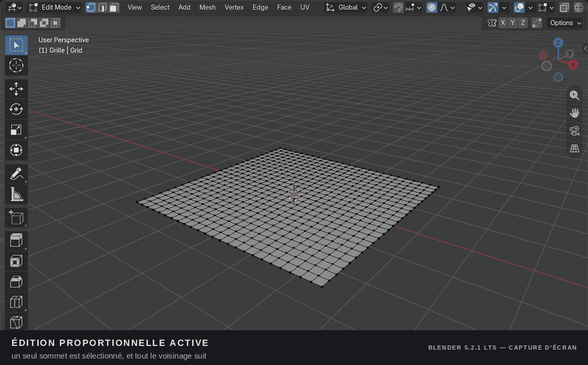Screen dimensions: 588x365
Task: Activate the Rotate tool
Action: point(16,109)
